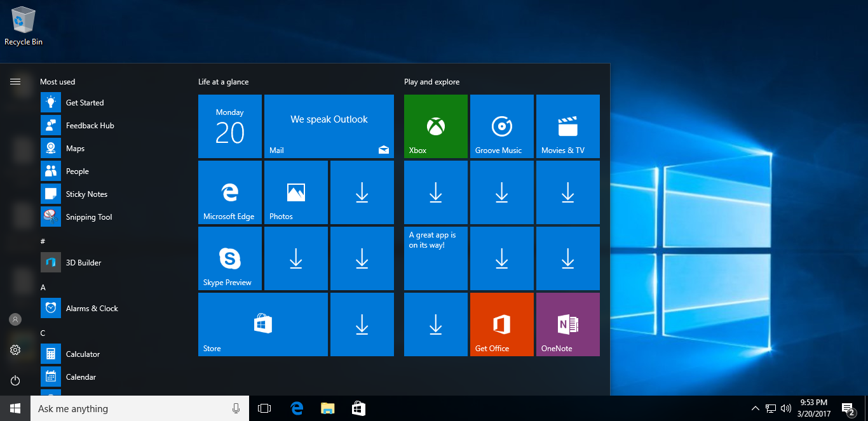Launch Microsoft Edge tile
Viewport: 868px width, 421px height.
(x=230, y=192)
